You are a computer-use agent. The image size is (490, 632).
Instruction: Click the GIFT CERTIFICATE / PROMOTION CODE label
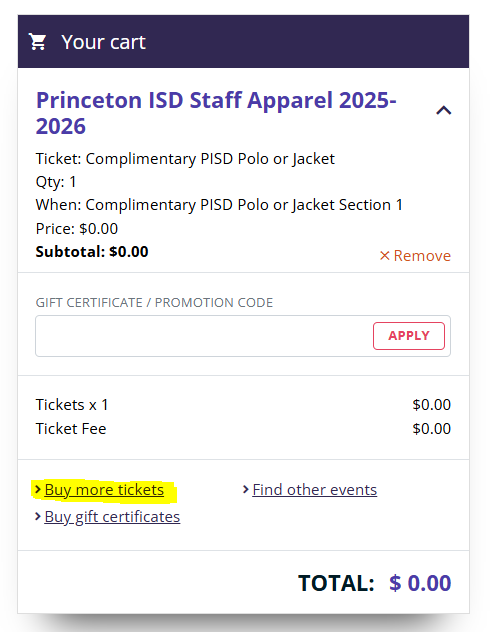(x=154, y=303)
